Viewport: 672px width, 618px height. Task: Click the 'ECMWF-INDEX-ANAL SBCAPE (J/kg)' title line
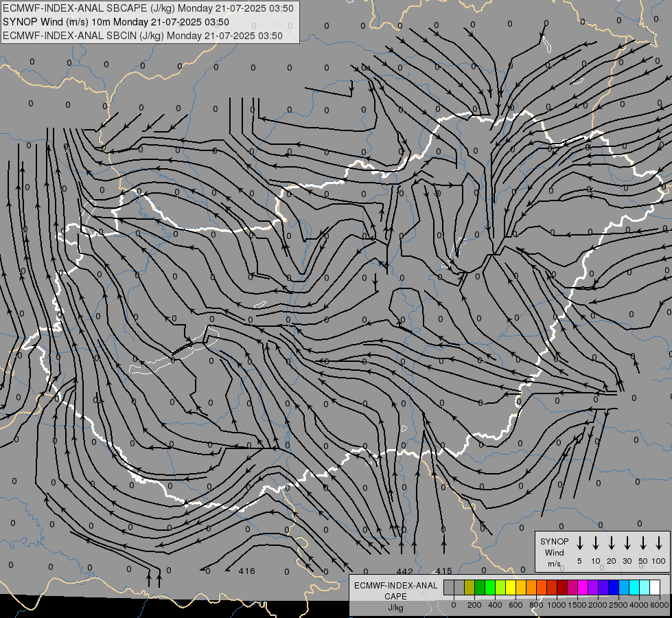[148, 8]
